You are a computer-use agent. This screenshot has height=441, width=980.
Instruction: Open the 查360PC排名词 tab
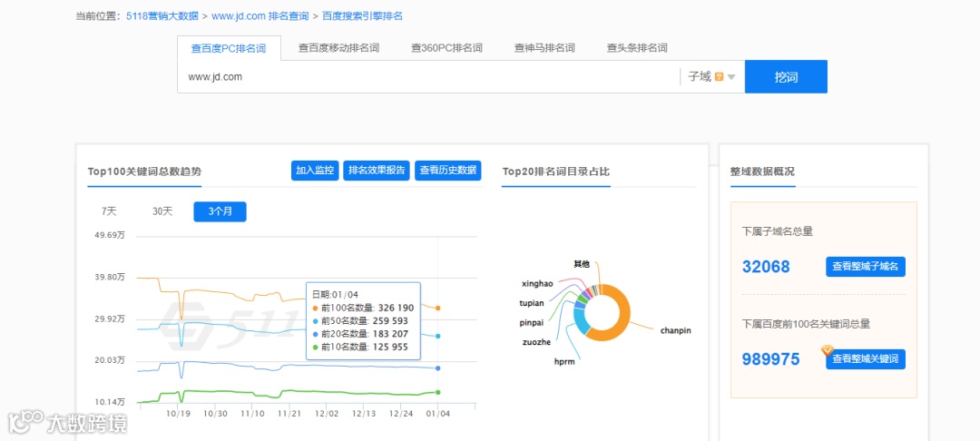(x=446, y=48)
